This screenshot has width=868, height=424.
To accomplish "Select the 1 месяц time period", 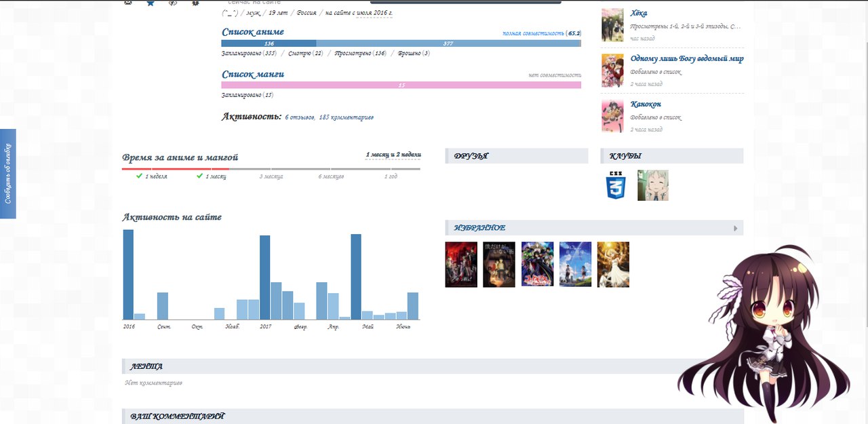I will tap(212, 176).
